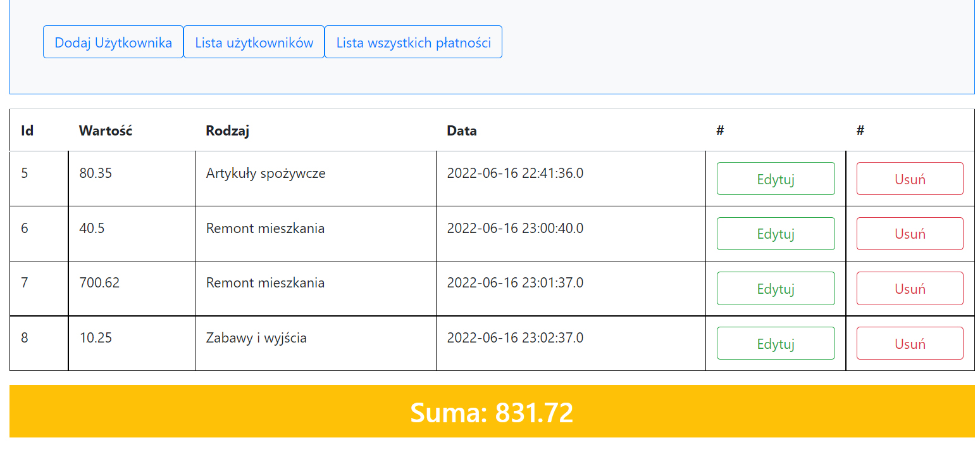The image size is (980, 459).
Task: Select the value 700.62
Action: pos(99,282)
